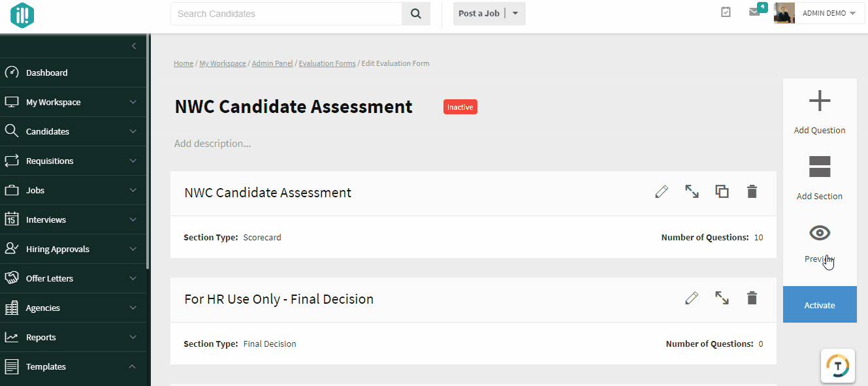Click the Search Candidates input field

pos(286,14)
